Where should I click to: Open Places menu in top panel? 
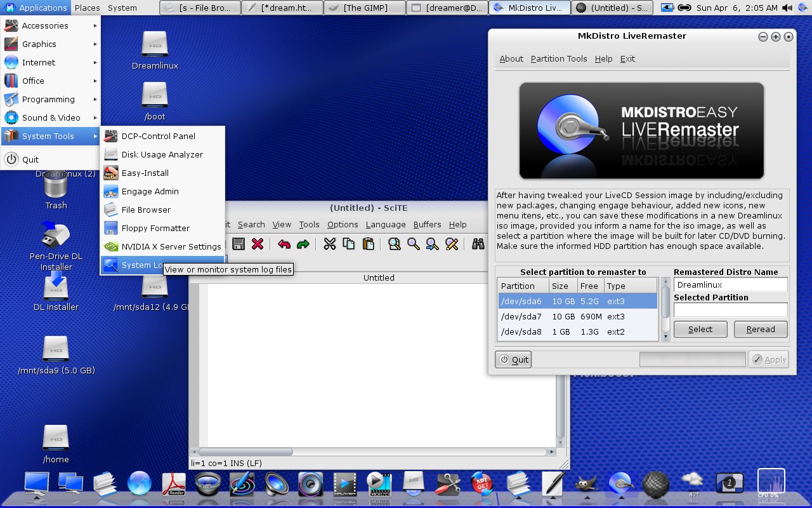(87, 8)
